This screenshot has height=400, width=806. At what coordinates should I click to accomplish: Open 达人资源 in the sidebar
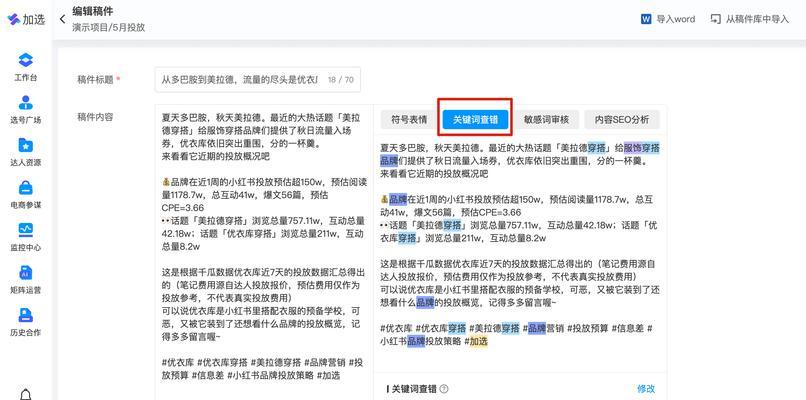point(26,152)
